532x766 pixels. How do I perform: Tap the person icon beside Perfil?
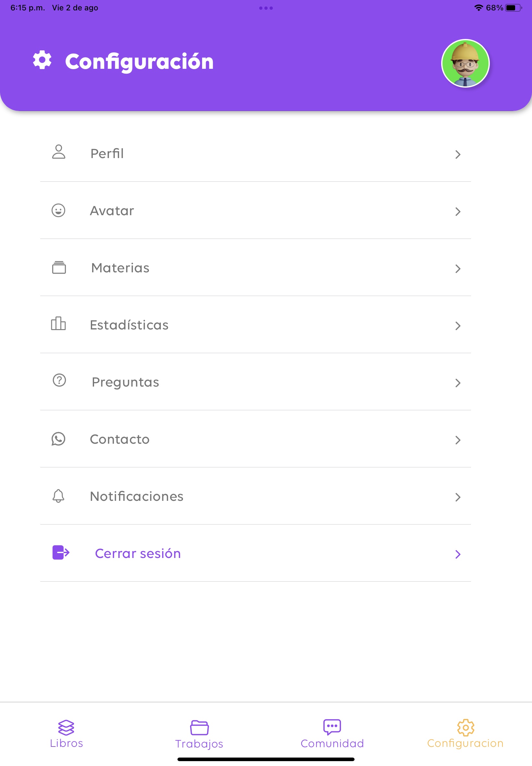point(59,152)
